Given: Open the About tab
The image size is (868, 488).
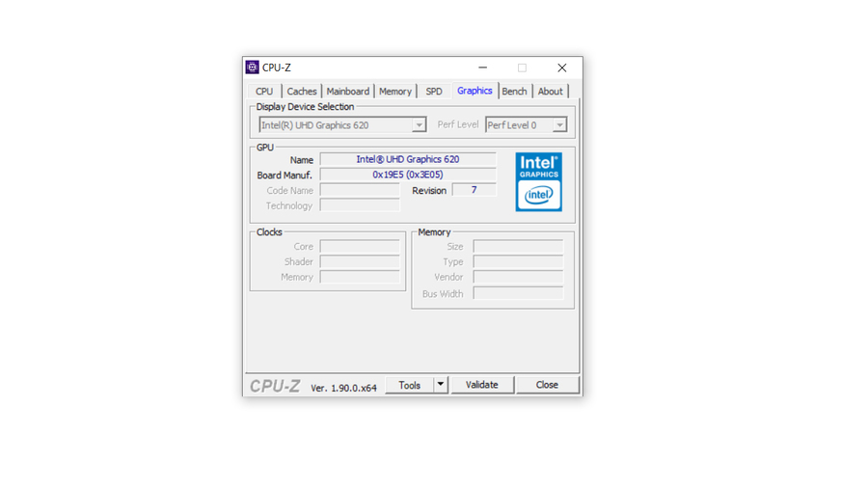Looking at the screenshot, I should coord(551,92).
